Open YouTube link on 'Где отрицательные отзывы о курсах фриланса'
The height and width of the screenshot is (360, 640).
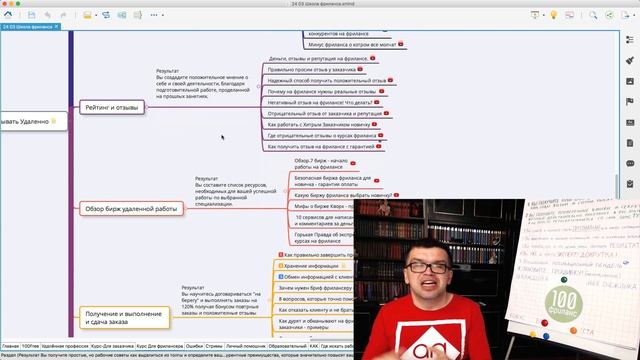click(x=380, y=135)
